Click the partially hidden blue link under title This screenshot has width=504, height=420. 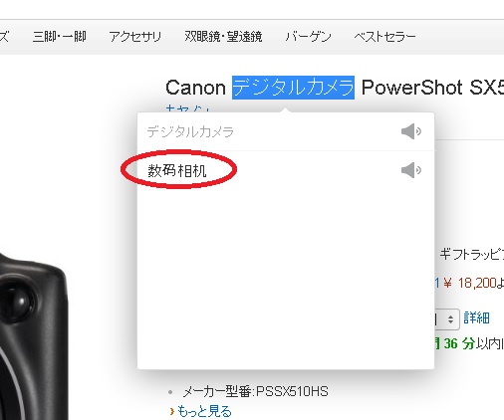[x=188, y=108]
